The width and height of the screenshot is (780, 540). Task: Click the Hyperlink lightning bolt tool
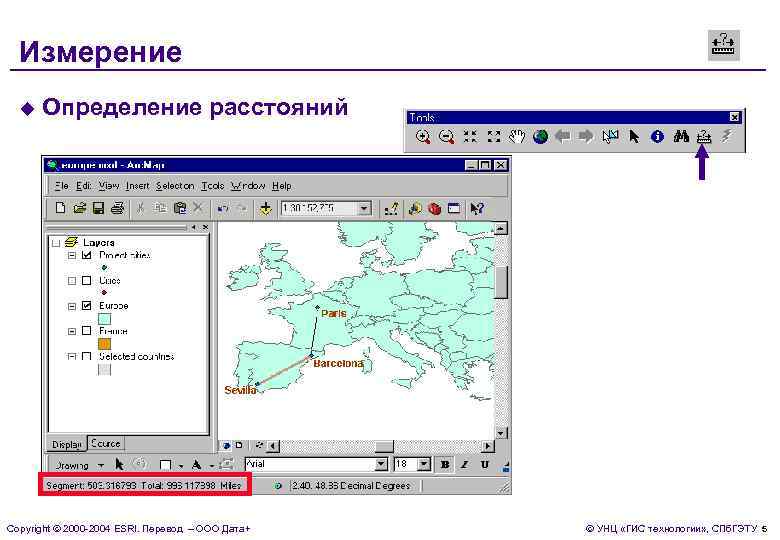click(x=727, y=136)
